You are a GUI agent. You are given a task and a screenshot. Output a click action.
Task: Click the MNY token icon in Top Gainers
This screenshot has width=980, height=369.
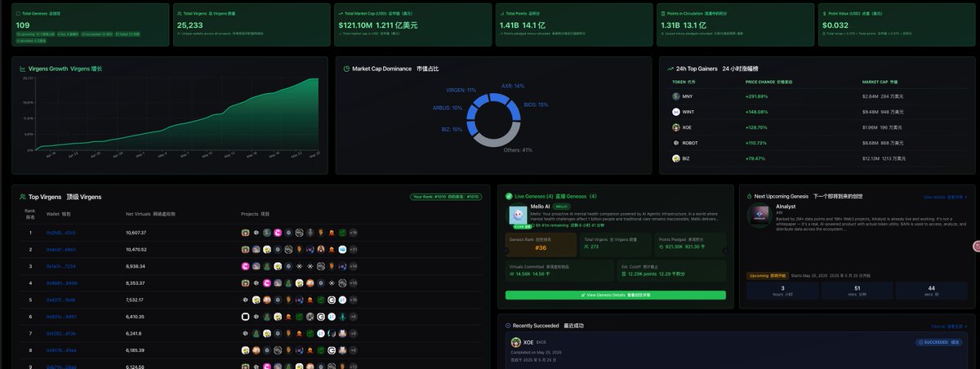676,96
